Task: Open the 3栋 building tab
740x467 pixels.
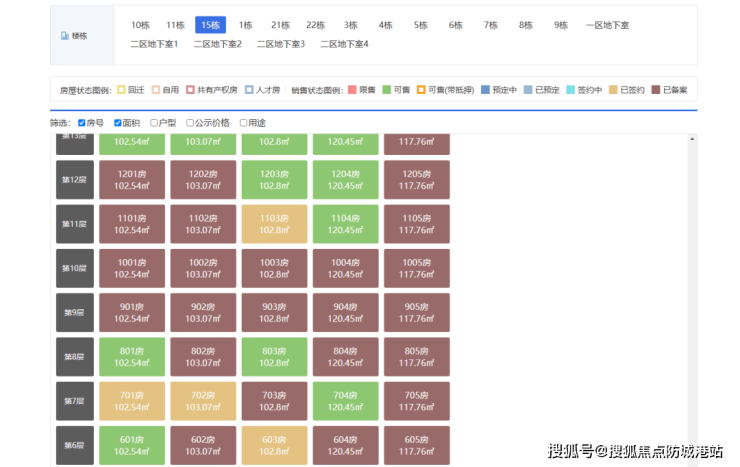Action: [x=350, y=25]
